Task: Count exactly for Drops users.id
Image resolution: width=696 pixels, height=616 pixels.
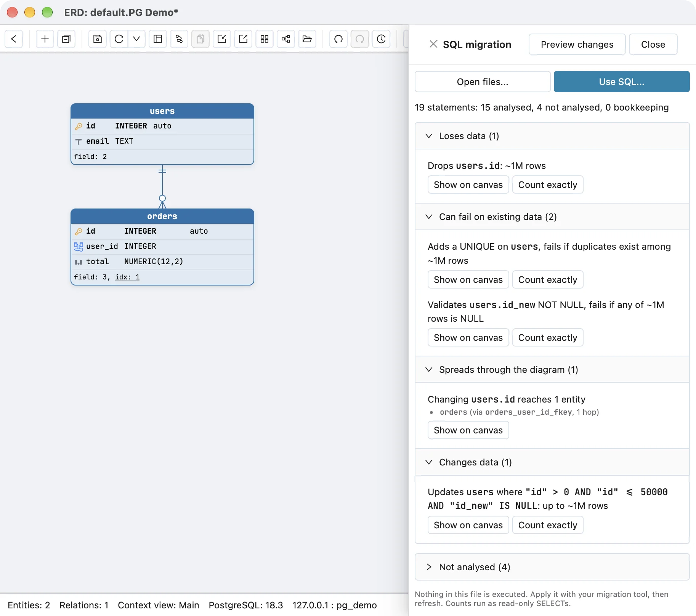Action: pyautogui.click(x=548, y=185)
